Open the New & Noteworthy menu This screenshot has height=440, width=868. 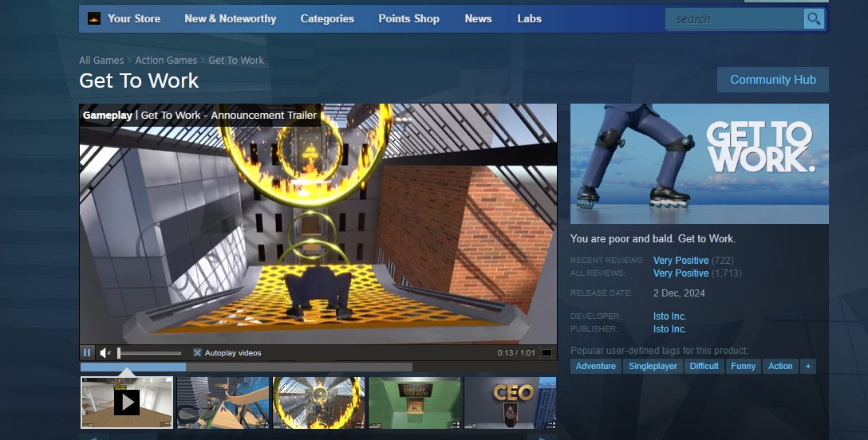(231, 18)
